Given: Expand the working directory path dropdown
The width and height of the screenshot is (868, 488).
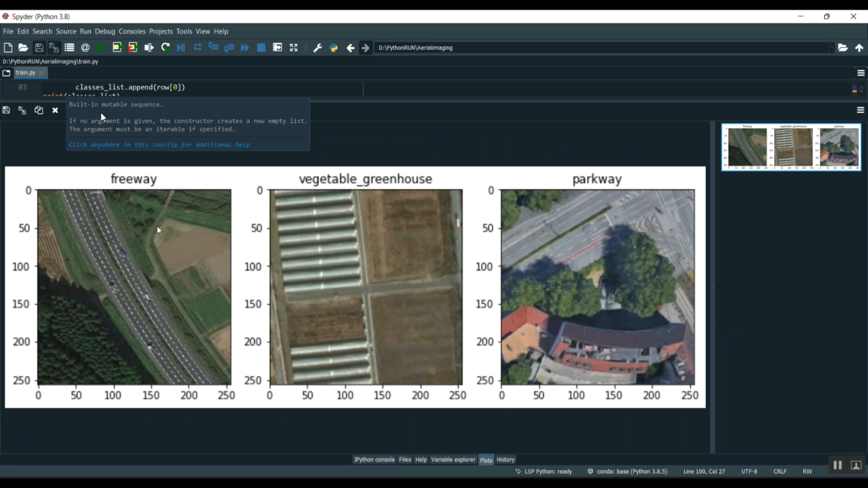Looking at the screenshot, I should point(832,48).
